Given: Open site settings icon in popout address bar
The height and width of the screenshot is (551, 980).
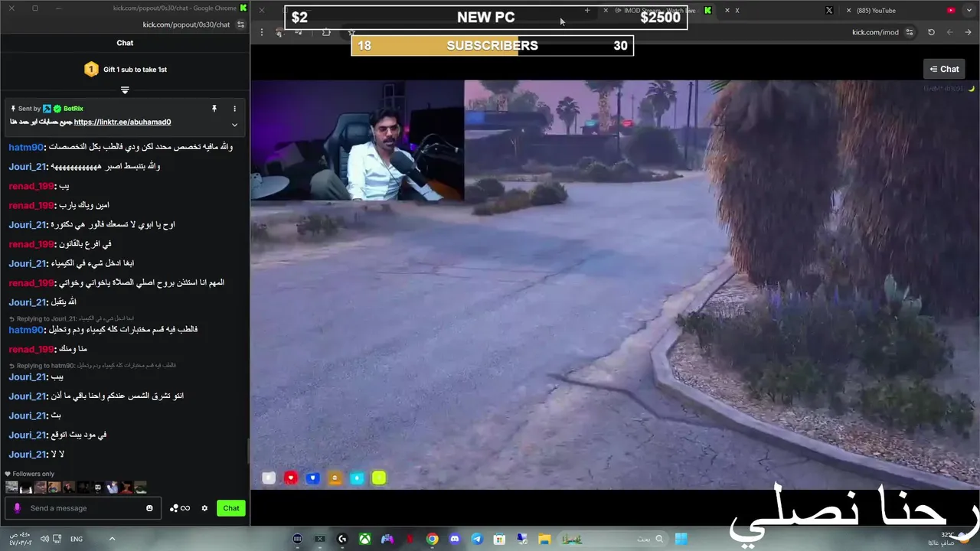Looking at the screenshot, I should [240, 24].
